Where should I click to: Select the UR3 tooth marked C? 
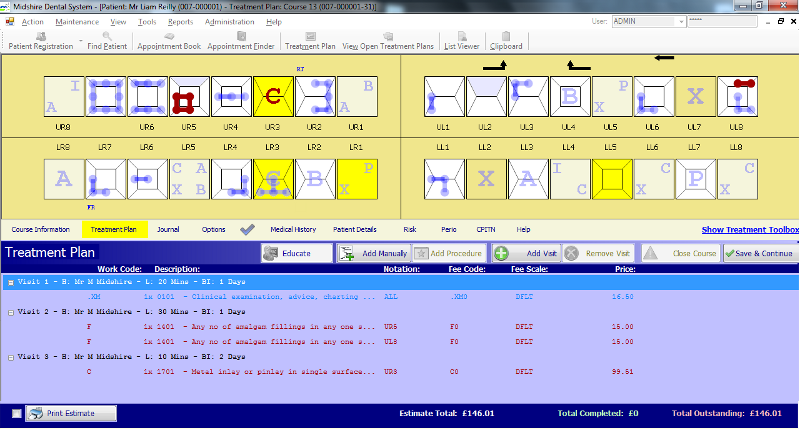click(x=273, y=97)
